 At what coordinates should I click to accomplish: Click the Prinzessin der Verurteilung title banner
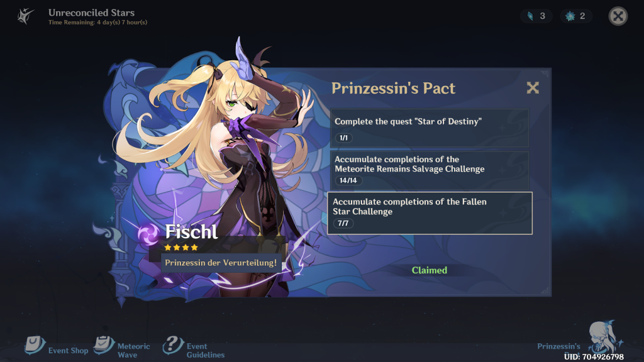[221, 263]
